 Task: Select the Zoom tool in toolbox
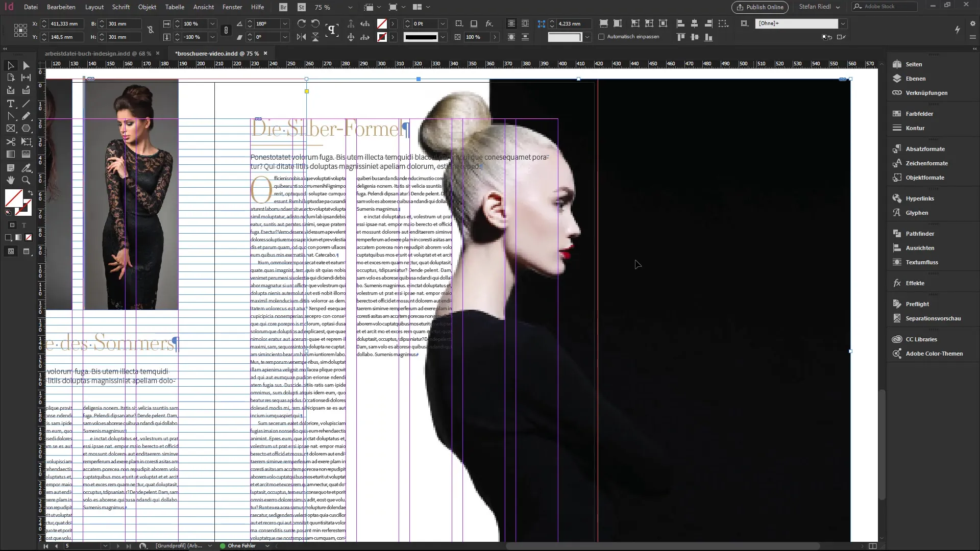[26, 180]
